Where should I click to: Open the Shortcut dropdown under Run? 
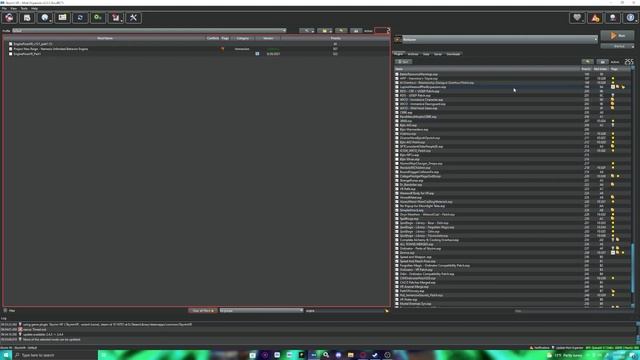pos(617,47)
